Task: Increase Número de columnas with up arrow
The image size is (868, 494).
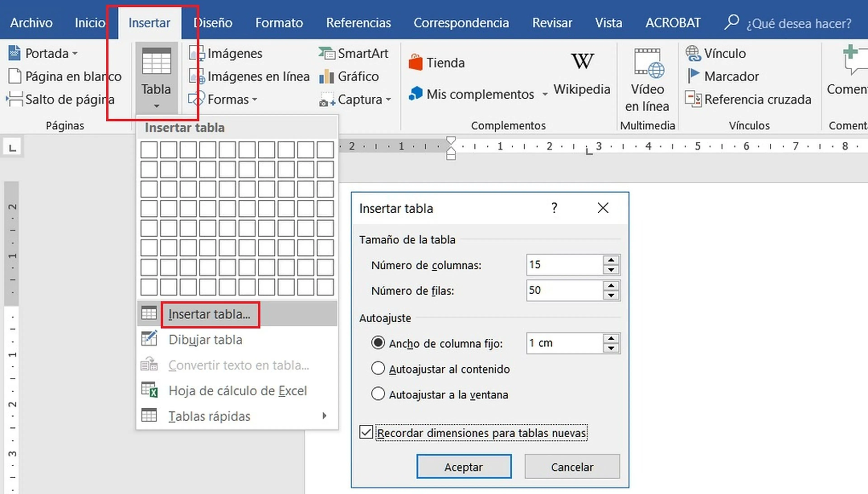Action: (611, 260)
